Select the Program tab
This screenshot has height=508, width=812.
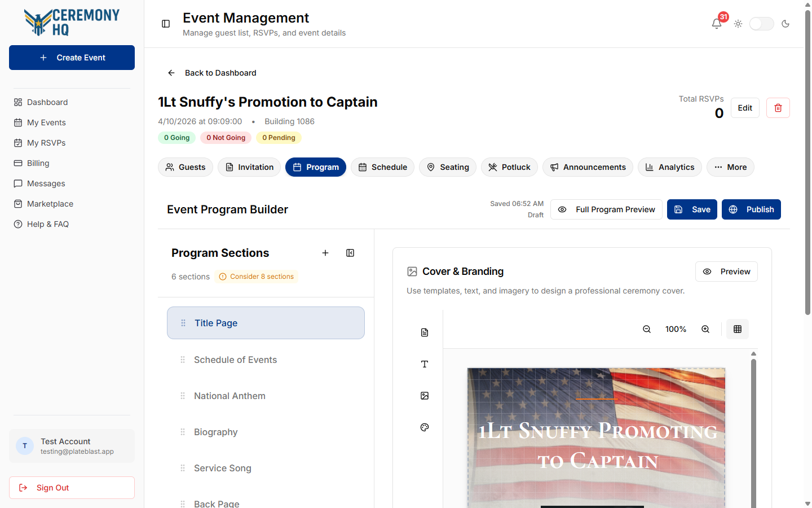pos(316,167)
